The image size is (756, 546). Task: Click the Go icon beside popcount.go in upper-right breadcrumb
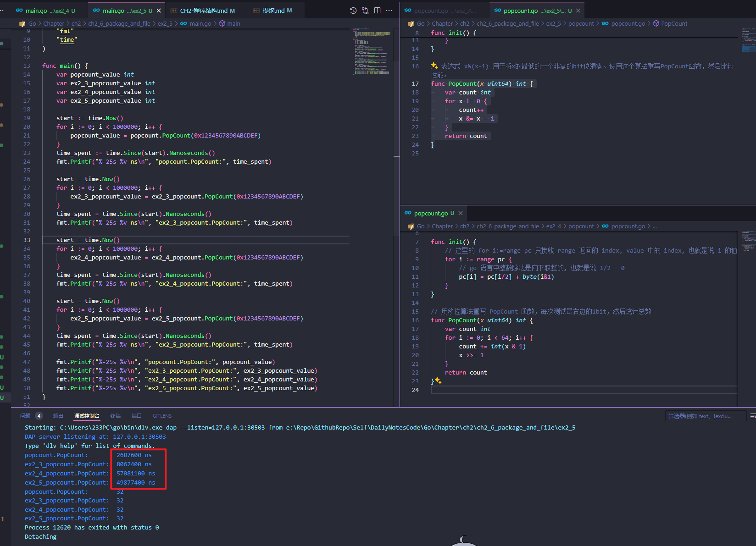[605, 23]
